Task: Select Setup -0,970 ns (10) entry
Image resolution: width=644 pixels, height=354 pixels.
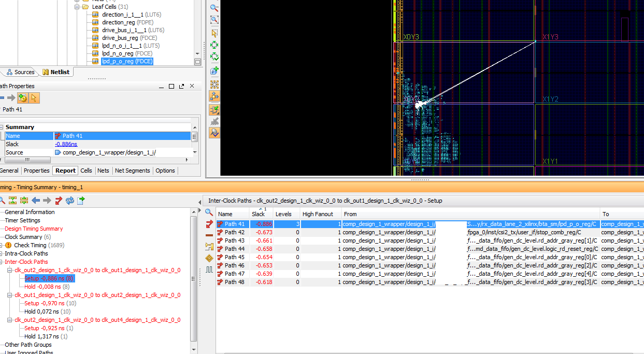Action: 50,303
